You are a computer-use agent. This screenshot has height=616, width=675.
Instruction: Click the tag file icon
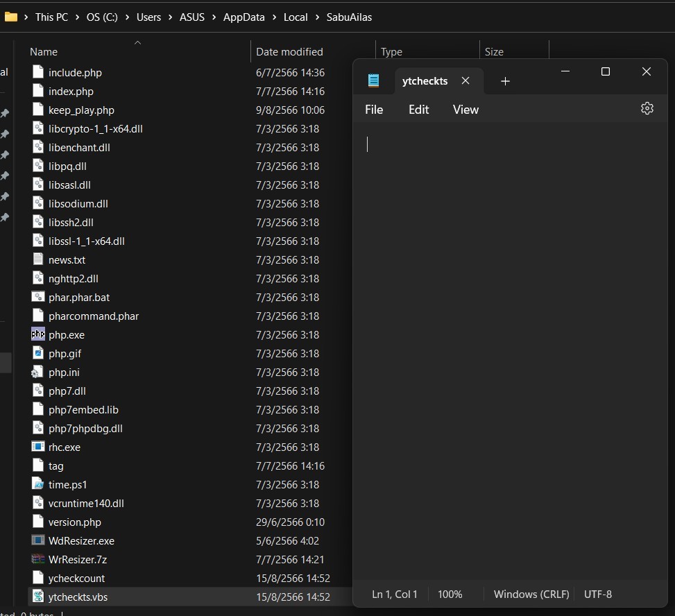38,465
